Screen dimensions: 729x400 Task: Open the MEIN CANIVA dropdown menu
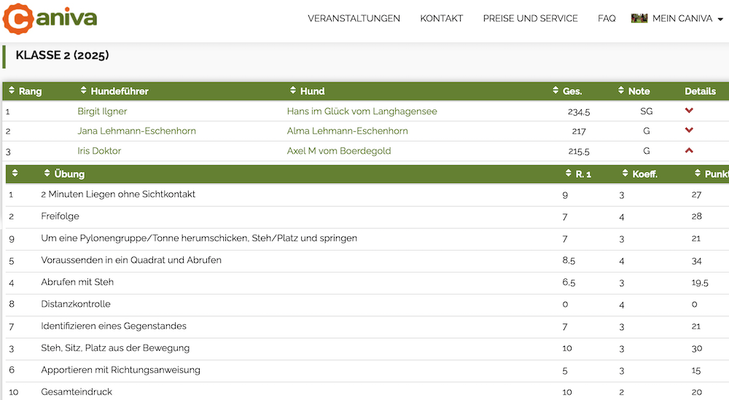click(x=677, y=19)
